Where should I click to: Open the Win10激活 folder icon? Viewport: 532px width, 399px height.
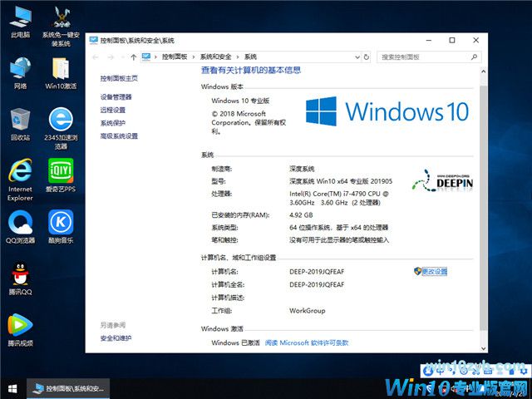coord(61,73)
